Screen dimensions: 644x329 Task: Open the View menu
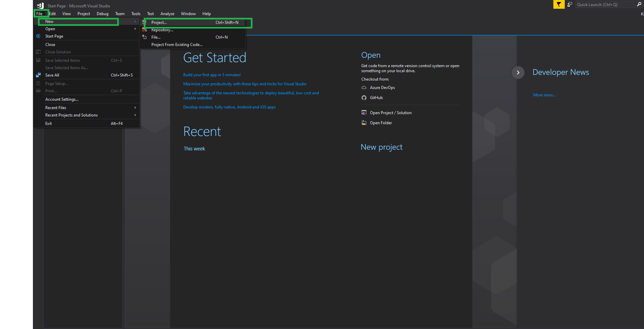click(x=66, y=14)
